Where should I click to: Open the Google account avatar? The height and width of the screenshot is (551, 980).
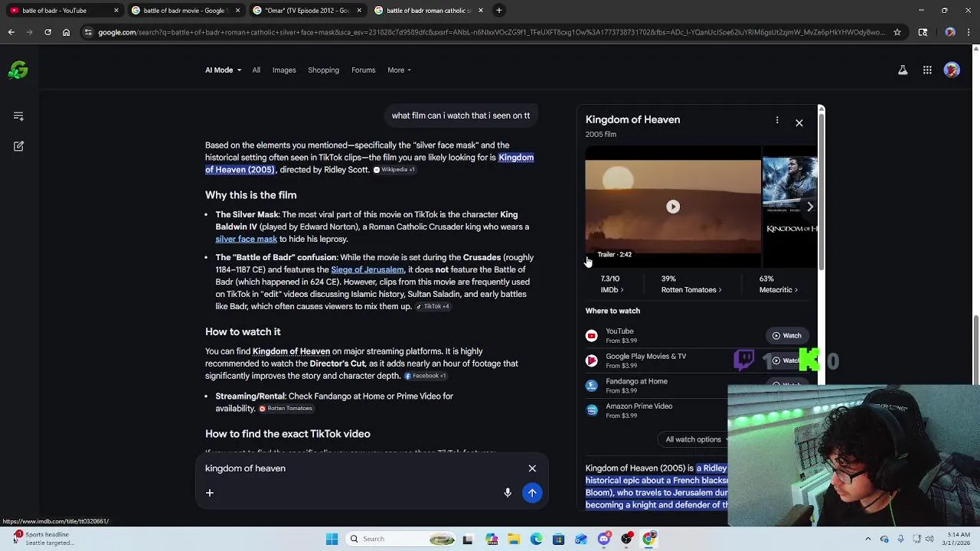click(x=952, y=70)
